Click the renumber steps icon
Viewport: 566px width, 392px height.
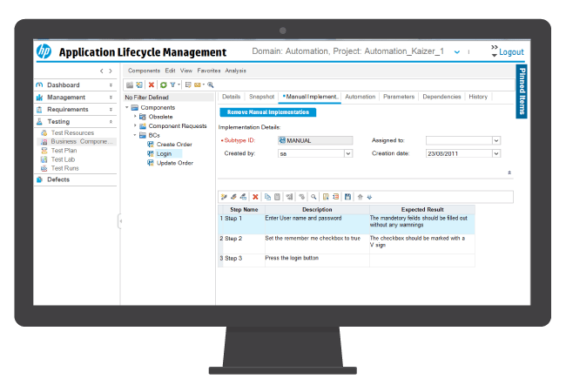243,197
